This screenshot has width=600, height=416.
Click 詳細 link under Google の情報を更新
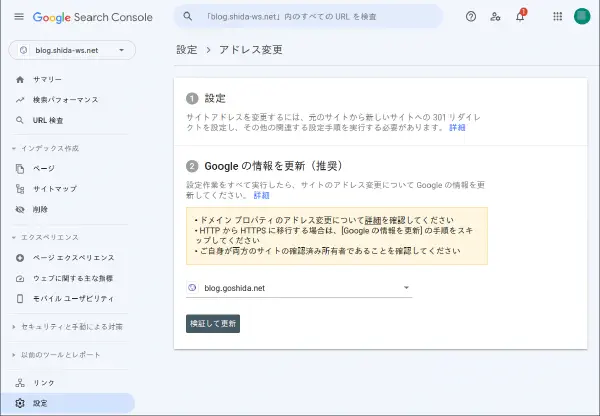coord(261,195)
